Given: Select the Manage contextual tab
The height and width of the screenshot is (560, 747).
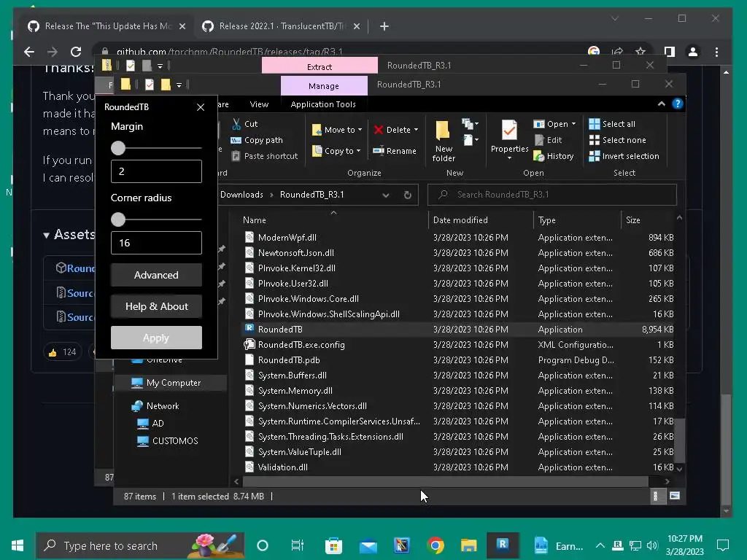Looking at the screenshot, I should 324,86.
